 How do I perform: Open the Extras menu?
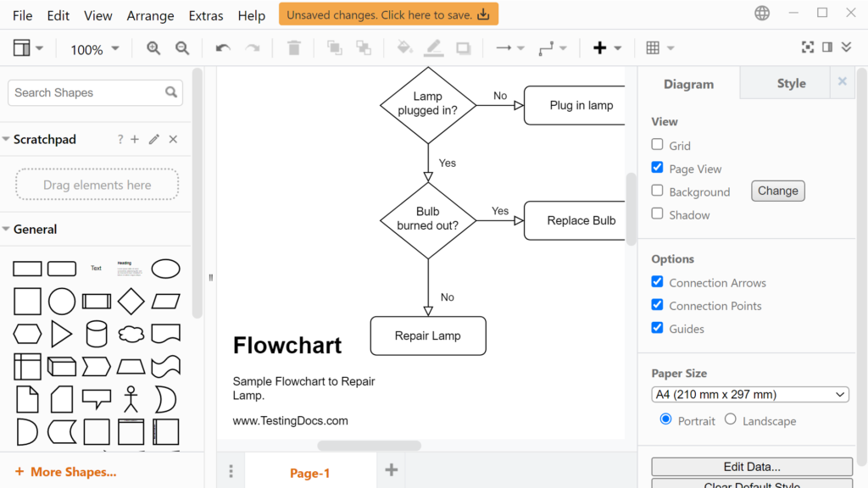pos(206,15)
